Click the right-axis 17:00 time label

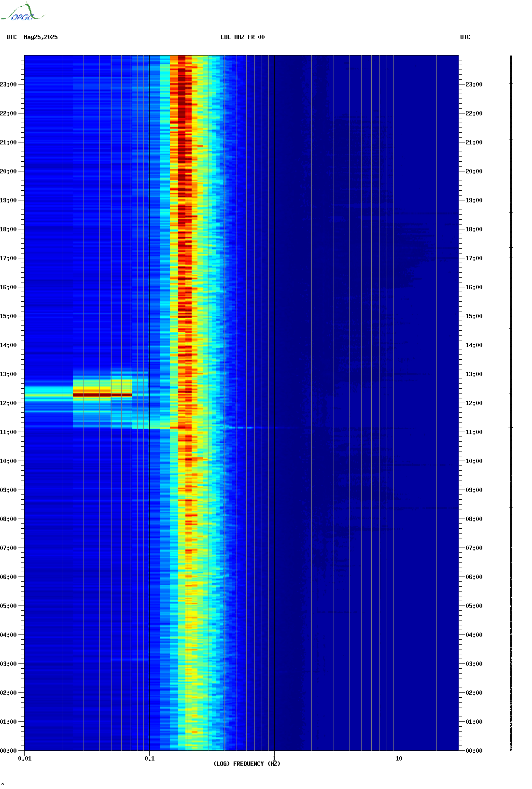[x=474, y=258]
